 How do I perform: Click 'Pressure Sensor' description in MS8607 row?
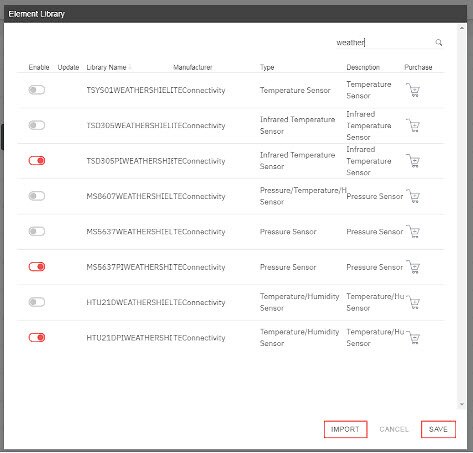(x=375, y=196)
